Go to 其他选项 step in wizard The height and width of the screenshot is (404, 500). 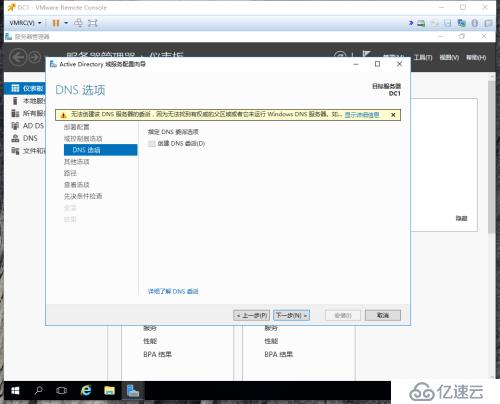pos(76,162)
